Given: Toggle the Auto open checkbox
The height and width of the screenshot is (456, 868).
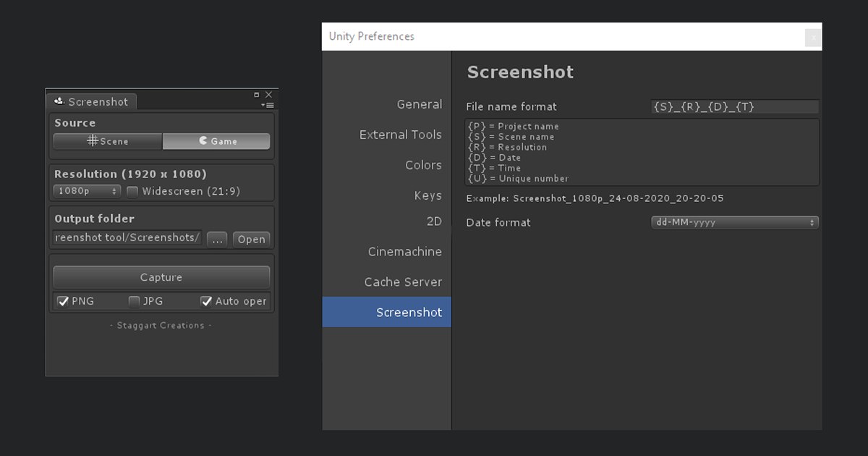Looking at the screenshot, I should click(206, 301).
